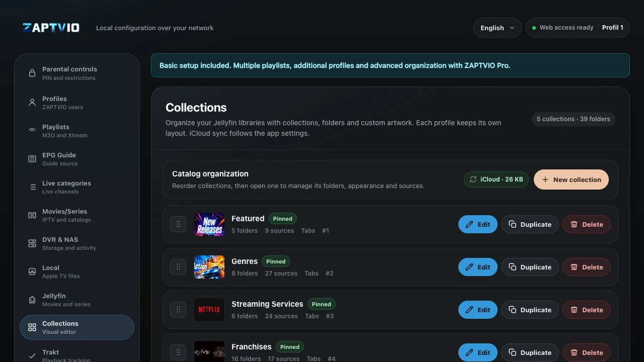Click the Netflix thumbnail

pyautogui.click(x=209, y=310)
